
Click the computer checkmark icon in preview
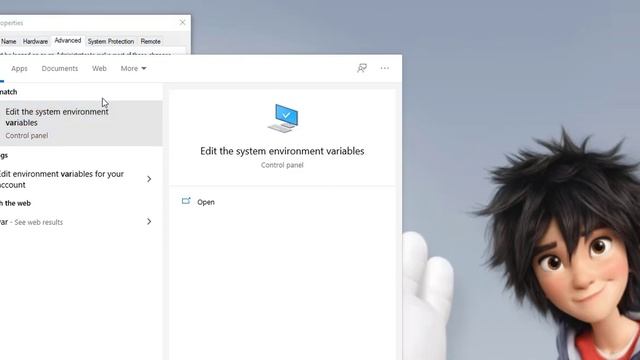click(x=283, y=118)
